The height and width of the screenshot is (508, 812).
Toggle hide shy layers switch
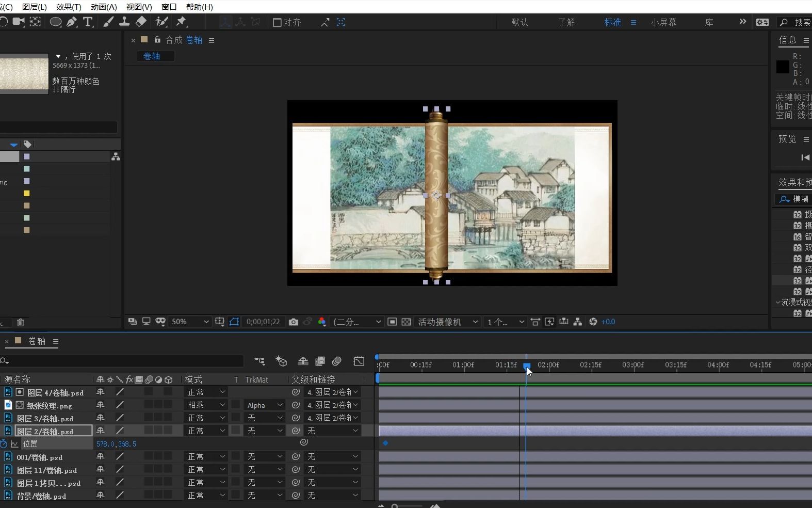tap(303, 361)
